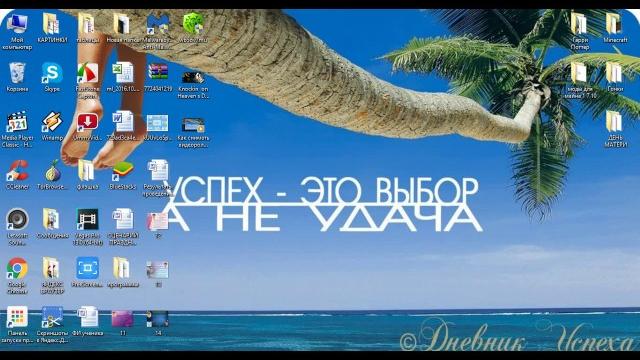Select the ФИ ученика document file
This screenshot has width=640, height=360.
[x=87, y=317]
